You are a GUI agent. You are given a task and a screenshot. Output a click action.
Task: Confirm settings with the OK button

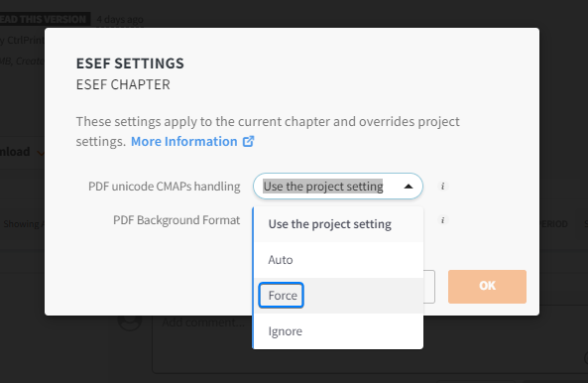pos(487,286)
